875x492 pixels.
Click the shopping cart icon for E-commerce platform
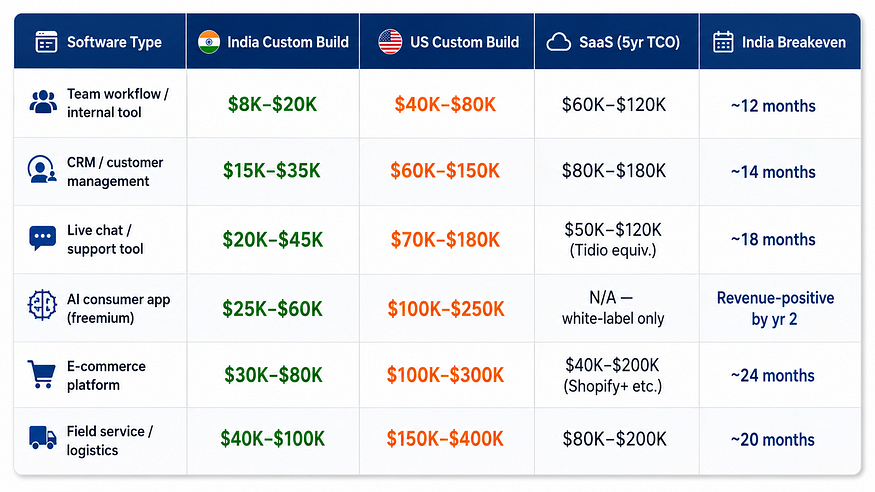pyautogui.click(x=42, y=374)
